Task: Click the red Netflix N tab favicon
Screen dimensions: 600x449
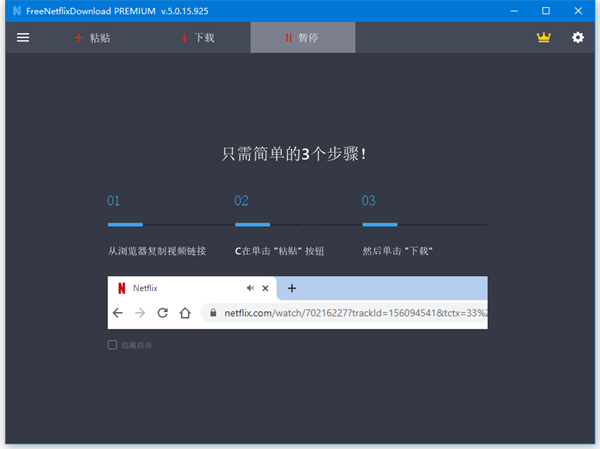Action: [122, 288]
